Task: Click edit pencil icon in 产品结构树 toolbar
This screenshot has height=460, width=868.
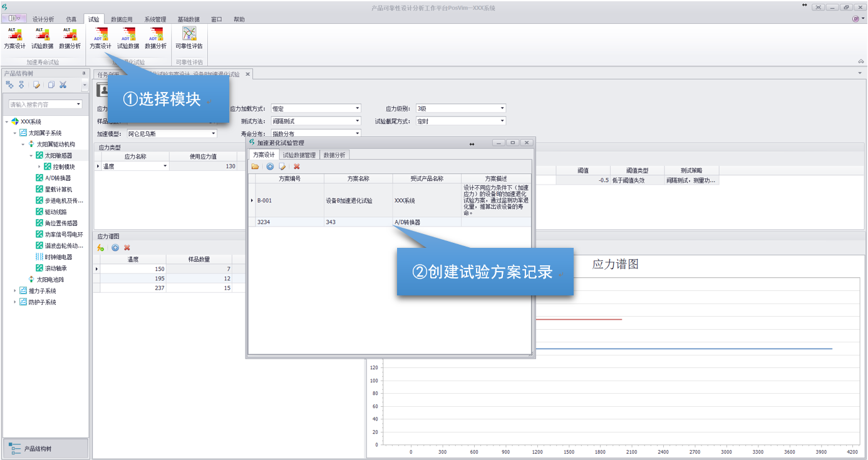Action: click(37, 84)
